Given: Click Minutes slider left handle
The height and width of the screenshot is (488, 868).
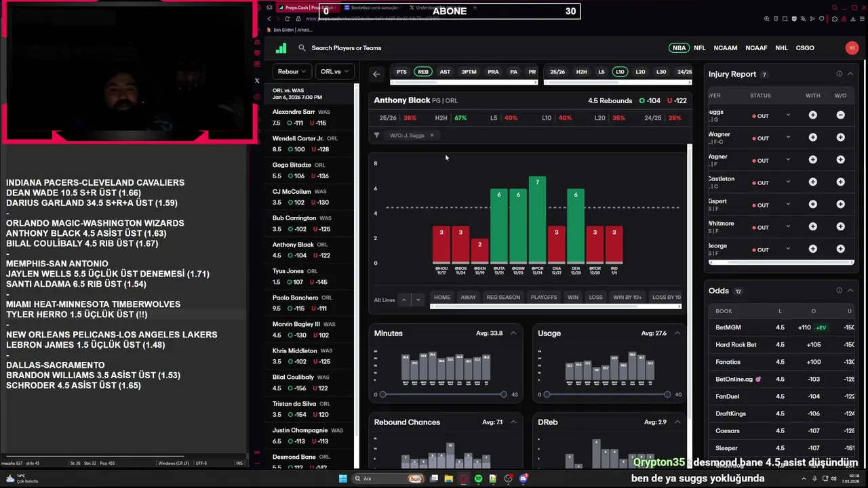Looking at the screenshot, I should pos(382,394).
